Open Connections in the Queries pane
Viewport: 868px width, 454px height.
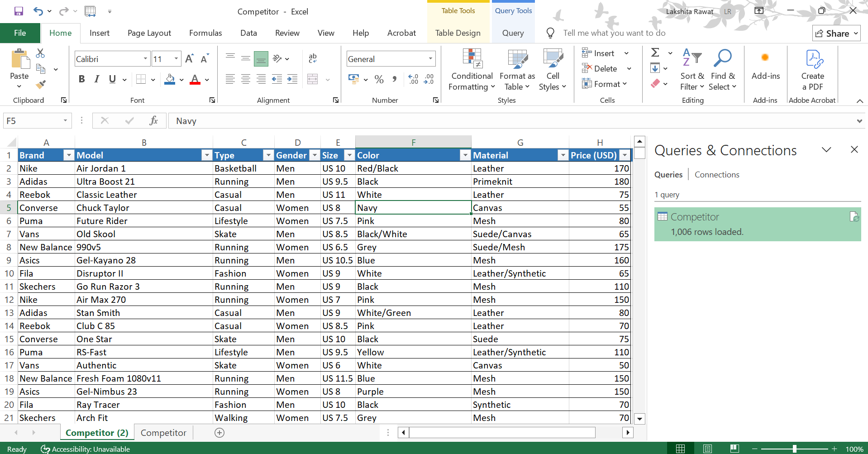[717, 175]
